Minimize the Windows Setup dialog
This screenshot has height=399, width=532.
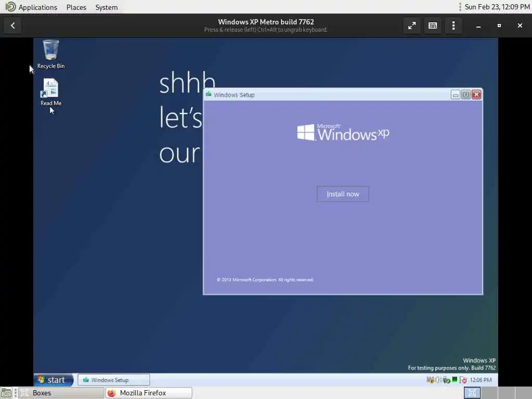tap(455, 95)
